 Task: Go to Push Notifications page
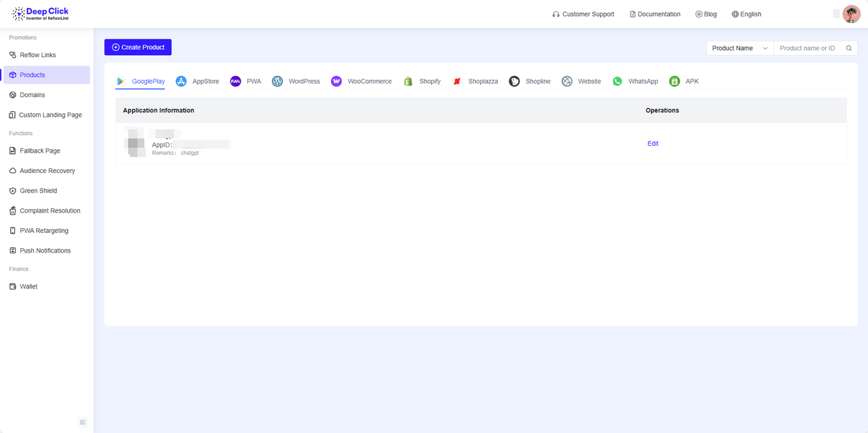click(x=45, y=250)
